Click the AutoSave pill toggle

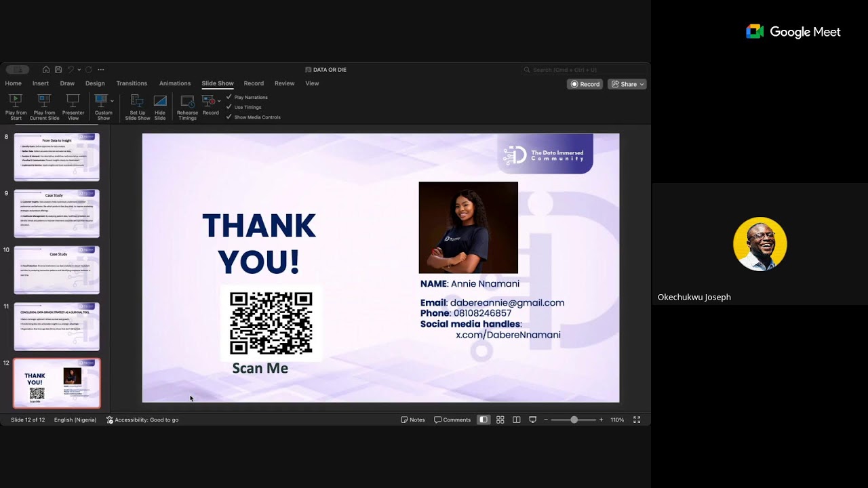tap(18, 70)
